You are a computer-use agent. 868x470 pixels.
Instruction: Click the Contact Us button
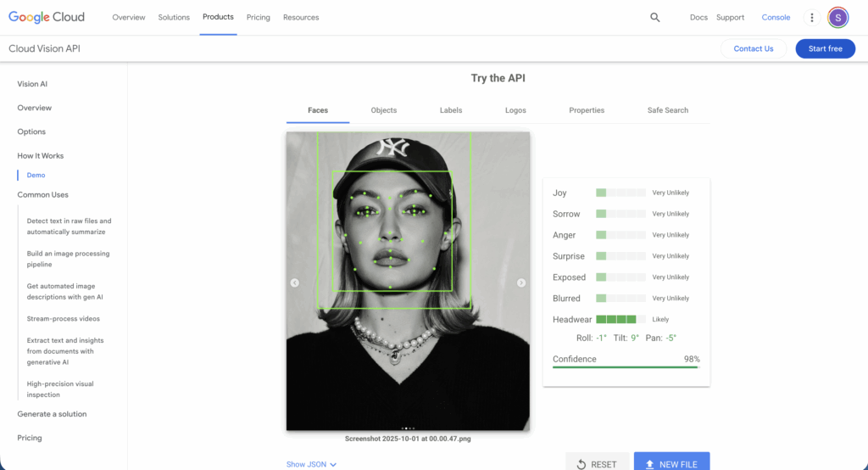click(753, 48)
